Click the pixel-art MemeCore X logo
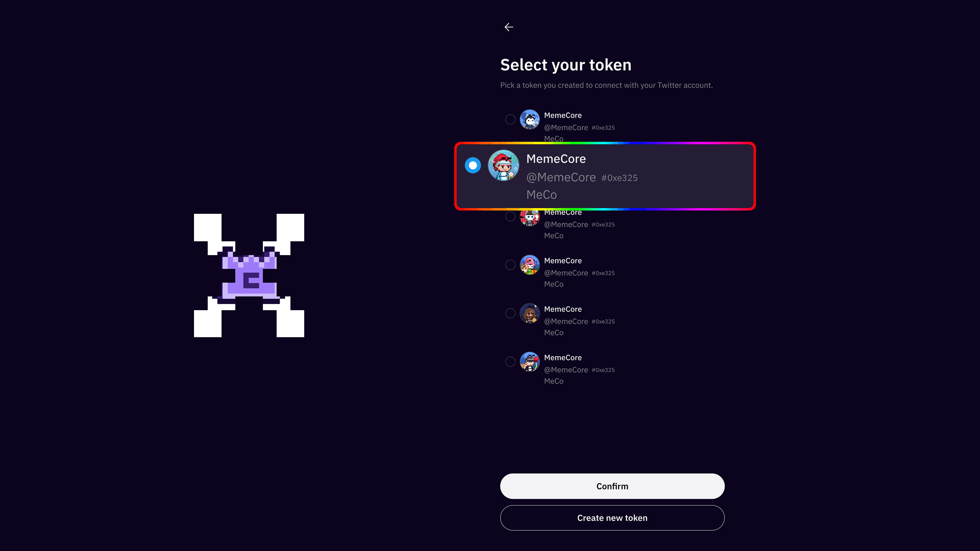Screen dimensions: 980x551 pos(249,275)
